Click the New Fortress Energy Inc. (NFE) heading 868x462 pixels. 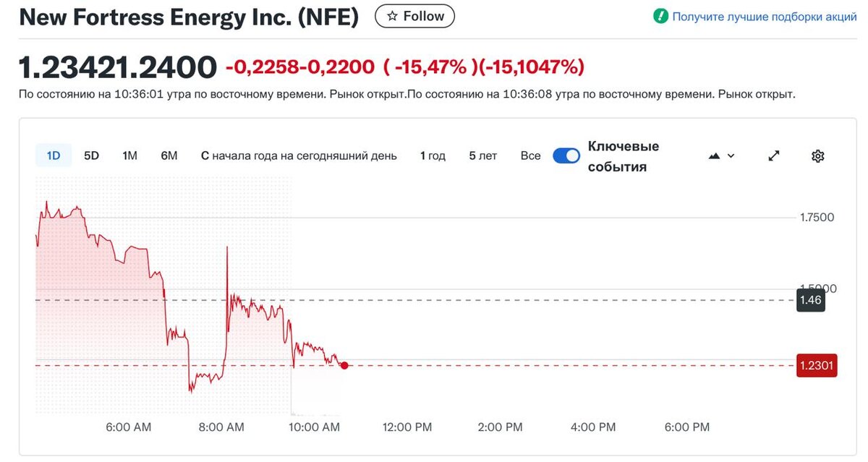tap(189, 17)
